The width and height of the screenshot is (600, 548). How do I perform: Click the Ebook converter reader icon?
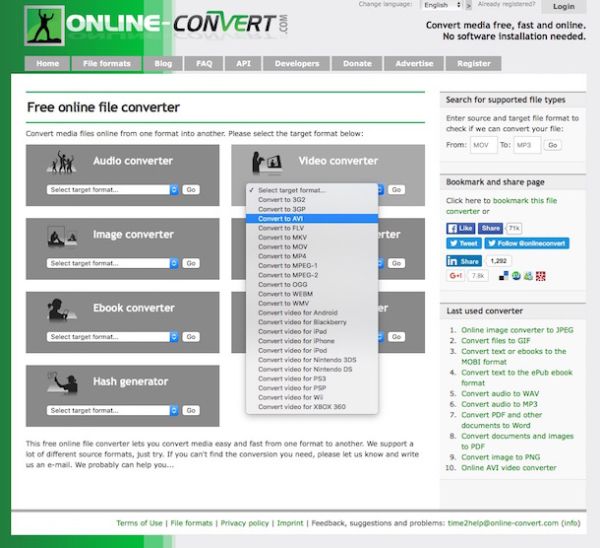pos(61,309)
